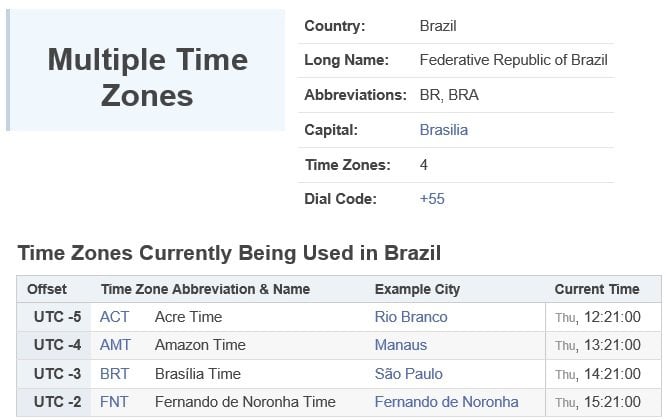Visit the Rio Branco example city link
The width and height of the screenshot is (666, 420).
(411, 317)
